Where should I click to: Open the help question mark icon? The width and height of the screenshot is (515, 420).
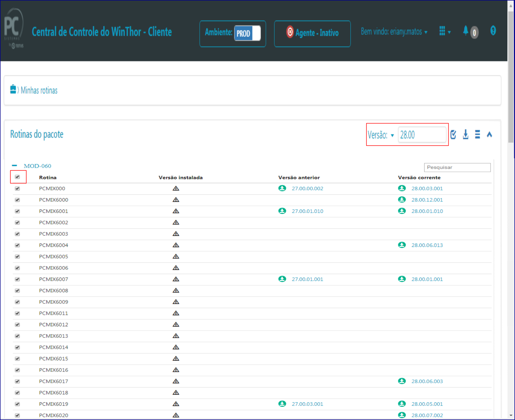[x=493, y=31]
